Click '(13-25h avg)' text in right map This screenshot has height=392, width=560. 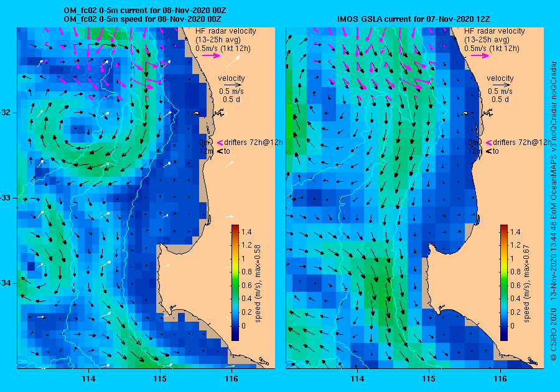tap(487, 40)
